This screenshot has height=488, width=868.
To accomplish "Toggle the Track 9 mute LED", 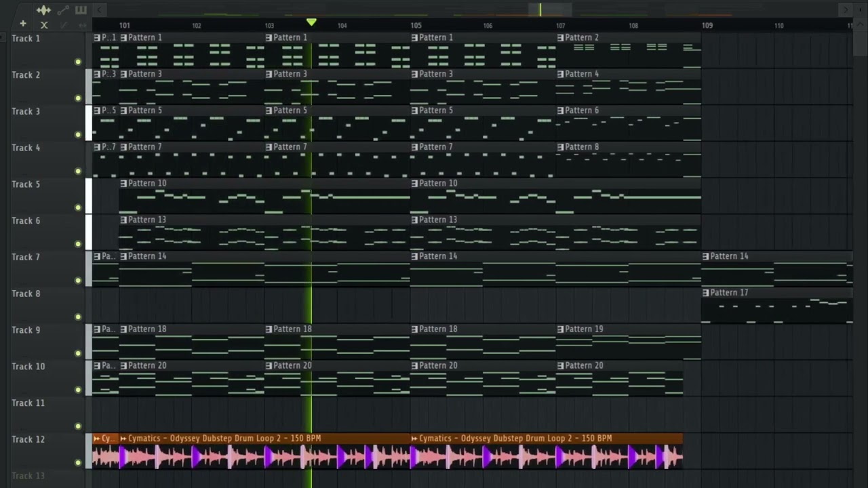I will click(78, 353).
